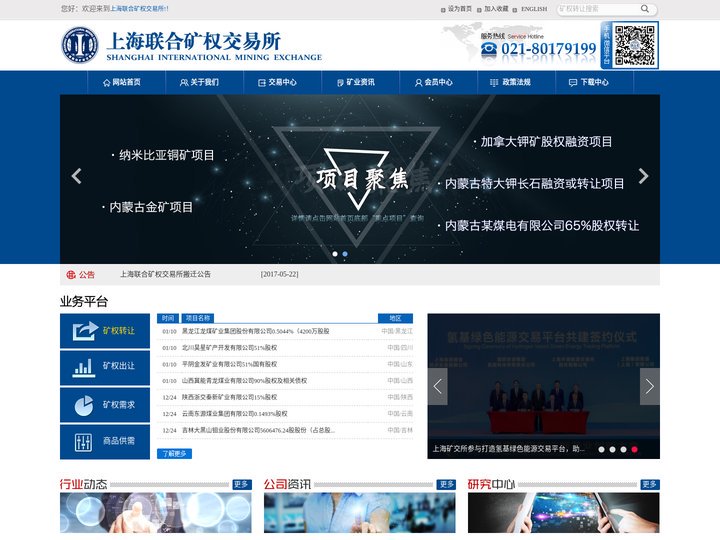This screenshot has height=540, width=720.
Task: Click the telephone hotline icon
Action: (x=489, y=50)
